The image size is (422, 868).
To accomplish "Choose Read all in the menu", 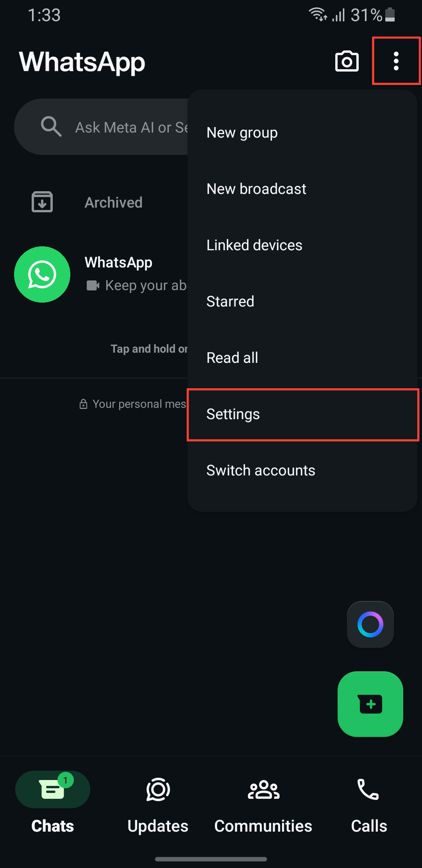I will point(302,358).
